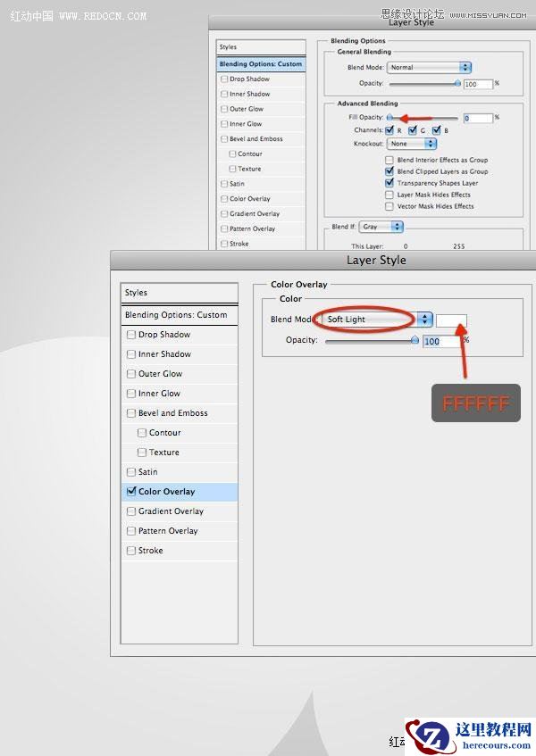Enable Bevel and Emboss in back window
The width and height of the screenshot is (536, 756).
click(x=224, y=138)
